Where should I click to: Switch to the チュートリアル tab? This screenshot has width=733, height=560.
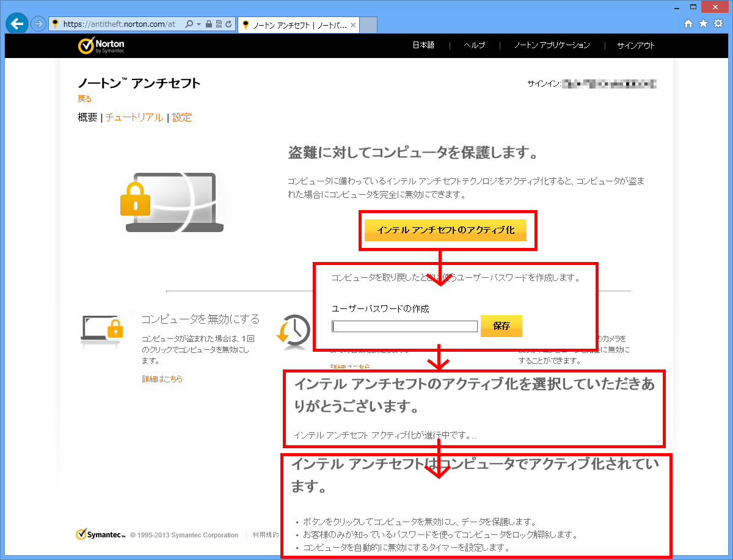[x=134, y=117]
